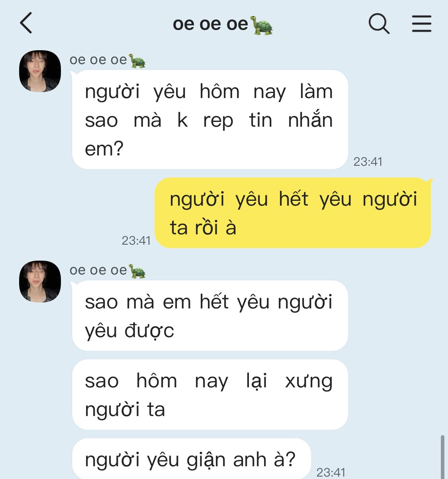Open first sender profile avatar
This screenshot has width=448, height=479.
pos(40,71)
